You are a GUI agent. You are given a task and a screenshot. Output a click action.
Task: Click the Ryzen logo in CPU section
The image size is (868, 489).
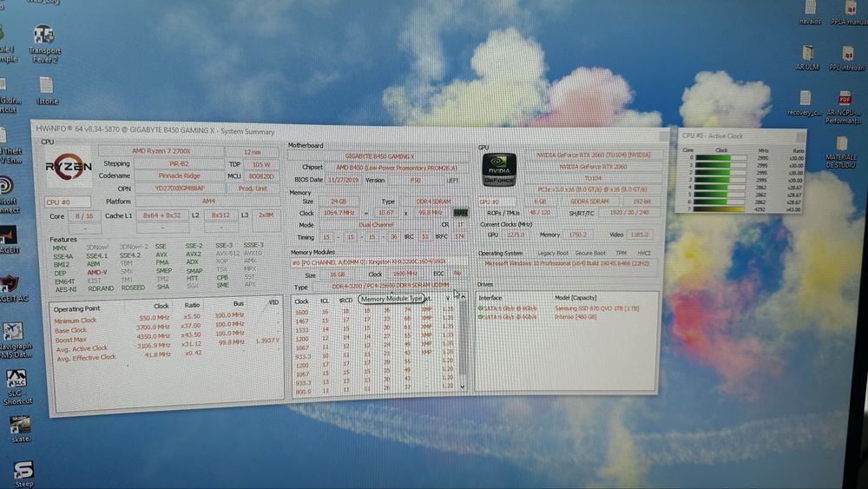(69, 168)
